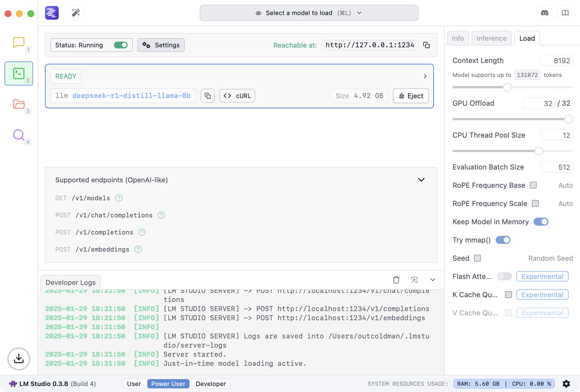
Task: Click the cURL button
Action: 237,96
